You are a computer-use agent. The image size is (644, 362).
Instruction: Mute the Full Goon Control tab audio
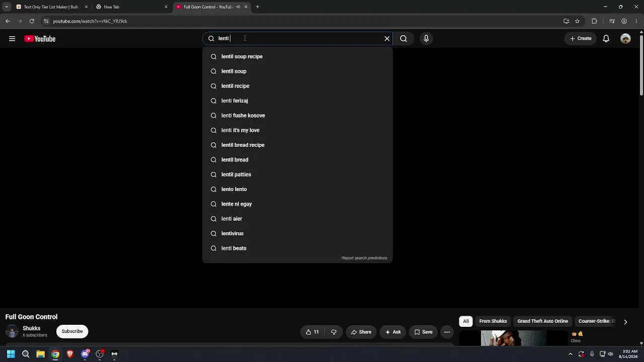(x=238, y=7)
